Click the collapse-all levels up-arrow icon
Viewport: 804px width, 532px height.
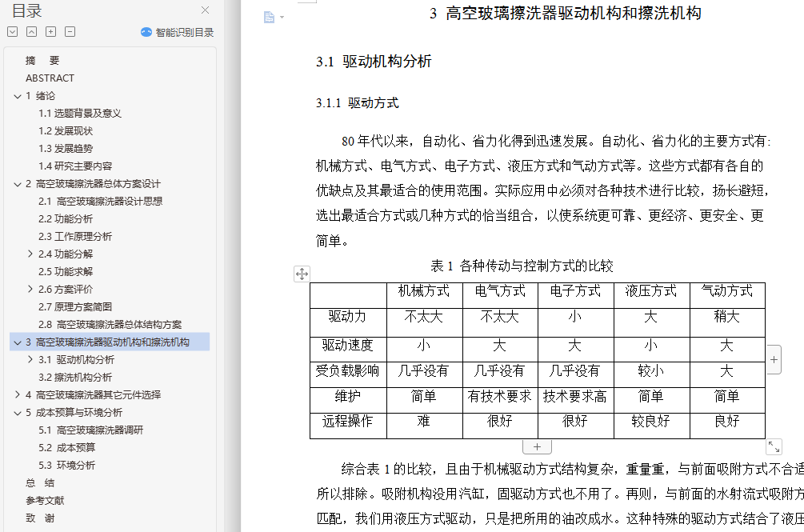point(32,32)
